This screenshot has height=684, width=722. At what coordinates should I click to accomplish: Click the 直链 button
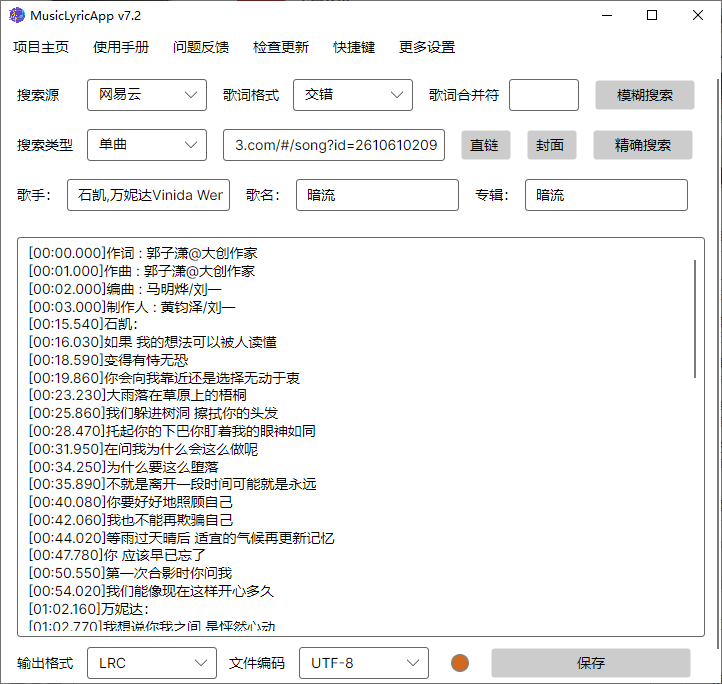(486, 145)
